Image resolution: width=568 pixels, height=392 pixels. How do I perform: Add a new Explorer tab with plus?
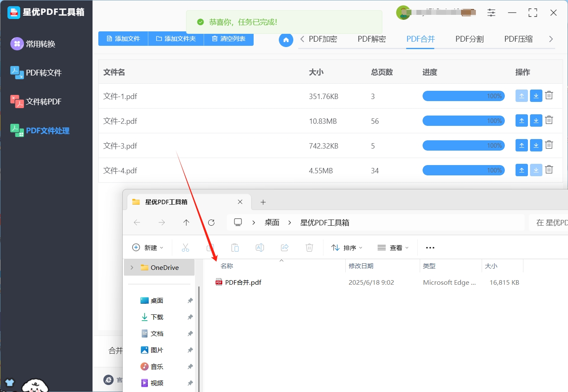click(263, 202)
